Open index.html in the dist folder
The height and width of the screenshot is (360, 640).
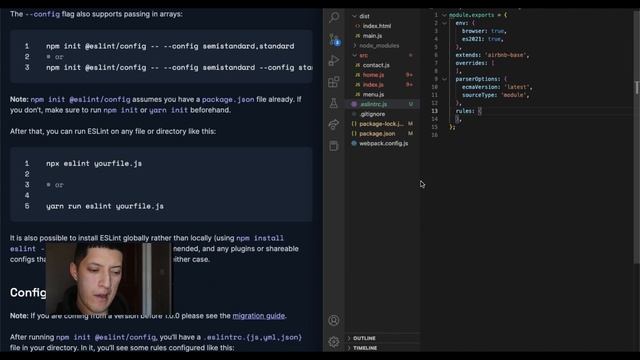tap(377, 26)
